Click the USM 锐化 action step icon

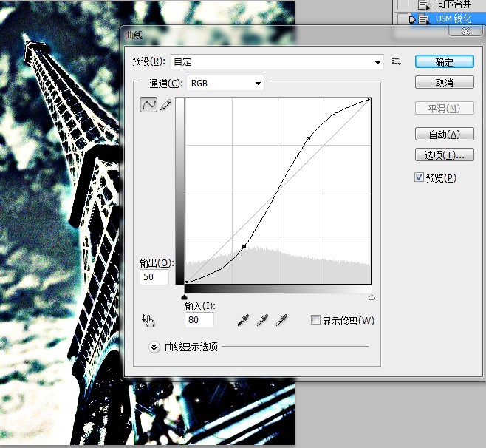tap(423, 19)
